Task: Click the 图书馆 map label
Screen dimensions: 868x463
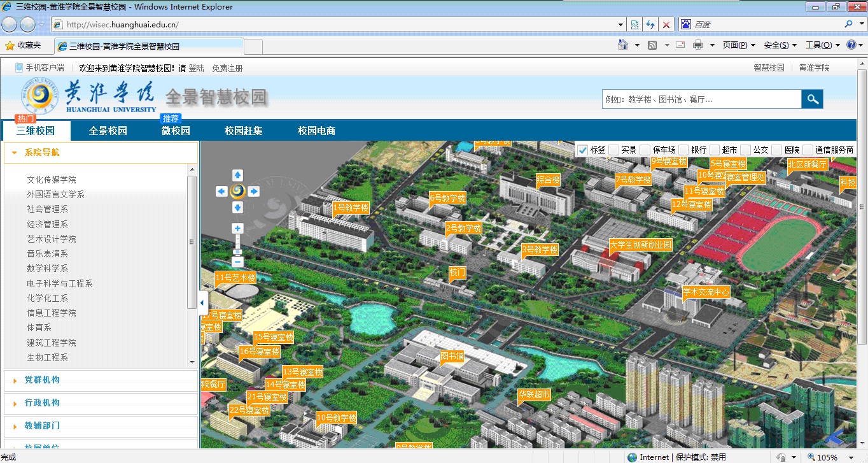Action: (x=452, y=355)
